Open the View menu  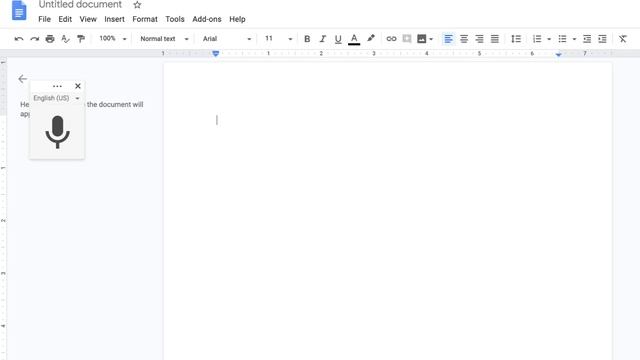click(88, 19)
